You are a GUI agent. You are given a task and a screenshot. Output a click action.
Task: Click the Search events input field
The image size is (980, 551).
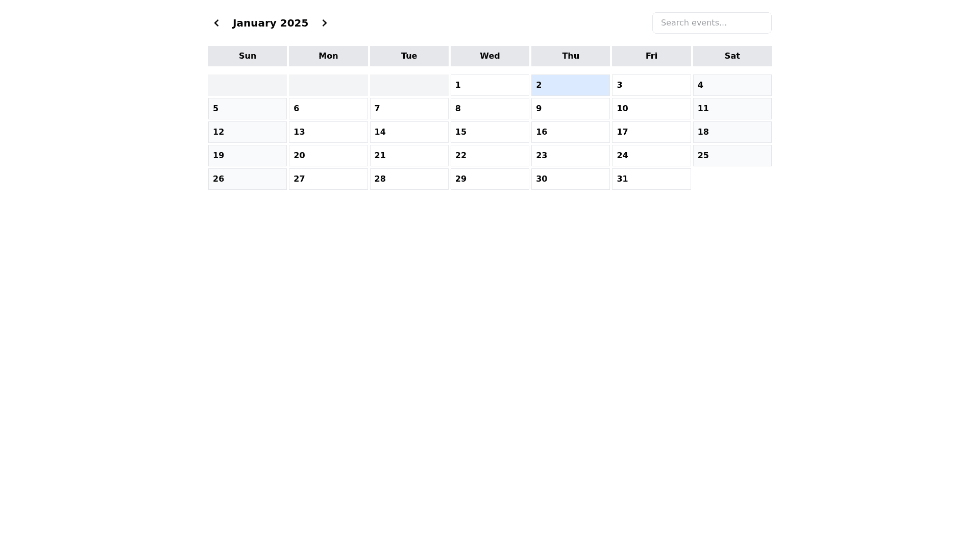point(712,23)
